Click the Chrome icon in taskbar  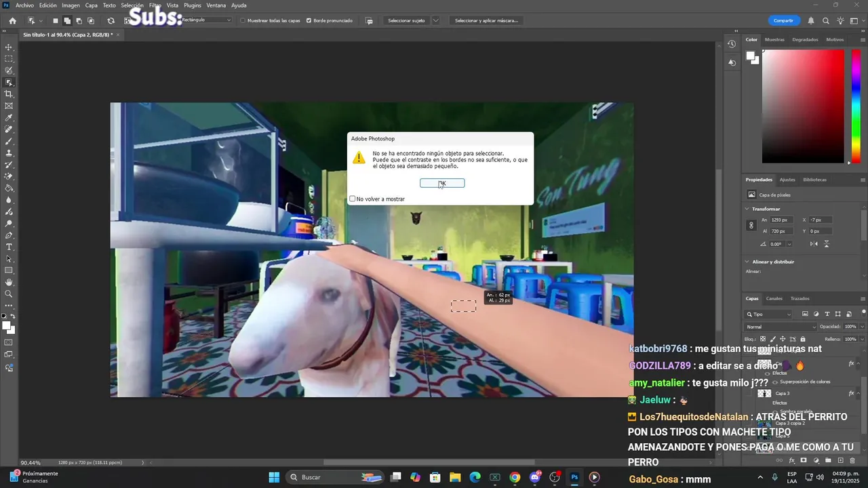[x=515, y=477]
